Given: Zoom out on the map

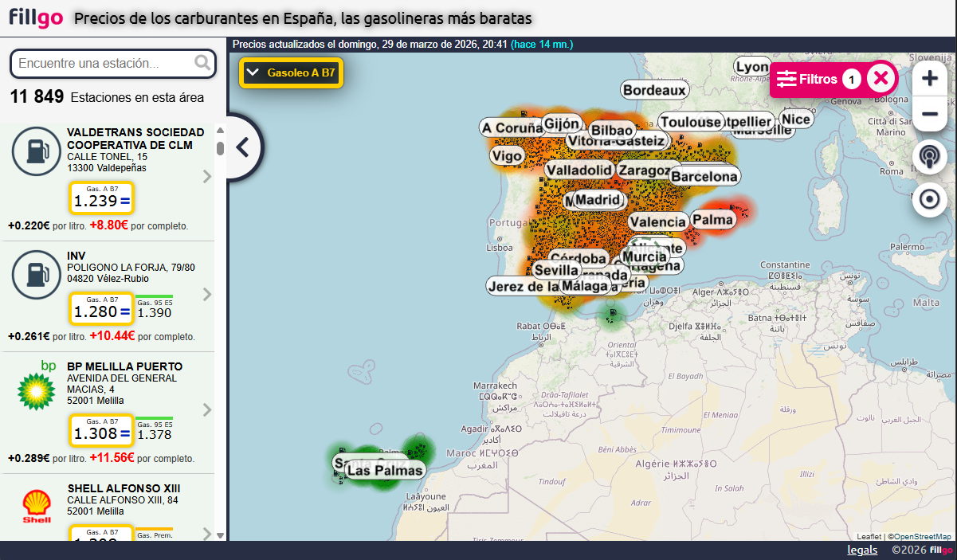Looking at the screenshot, I should point(929,114).
